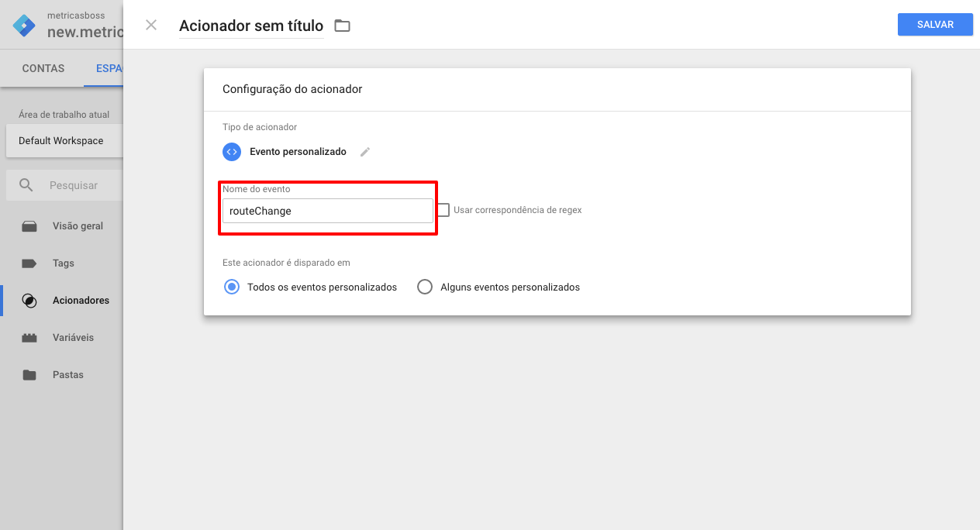Enable Usar correspondência de regex checkbox
980x530 pixels.
[x=443, y=210]
